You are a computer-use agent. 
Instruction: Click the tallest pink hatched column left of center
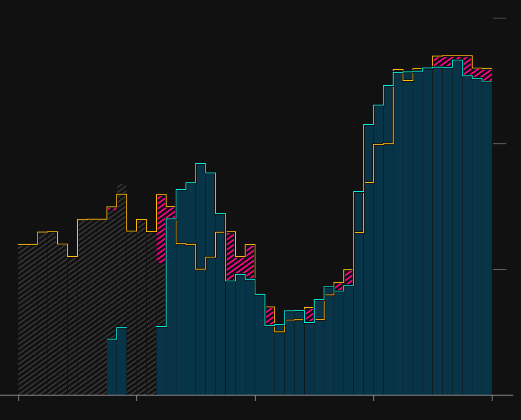(161, 229)
